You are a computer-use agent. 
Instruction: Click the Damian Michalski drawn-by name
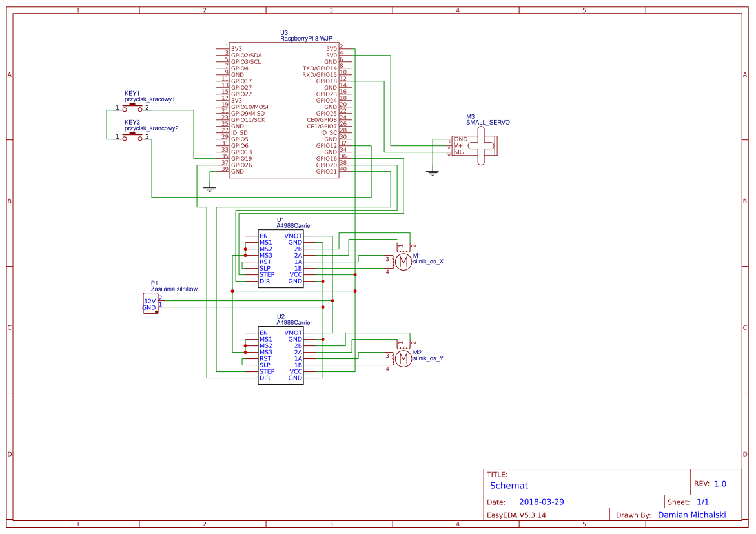point(691,514)
